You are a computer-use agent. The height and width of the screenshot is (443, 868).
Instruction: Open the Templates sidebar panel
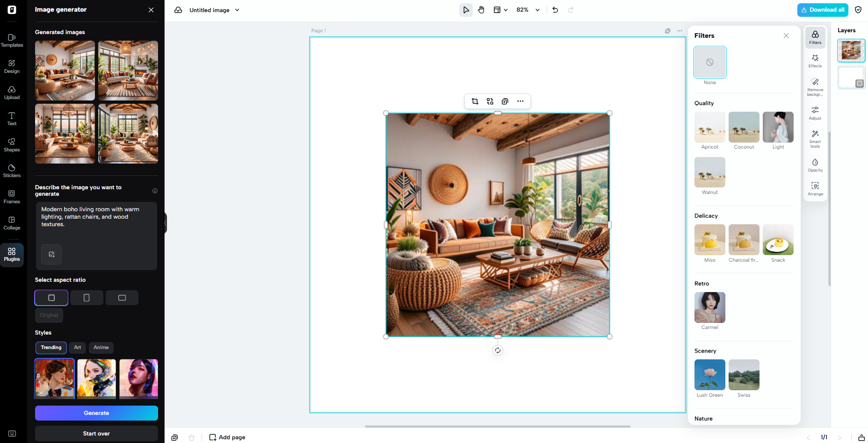[x=12, y=40]
